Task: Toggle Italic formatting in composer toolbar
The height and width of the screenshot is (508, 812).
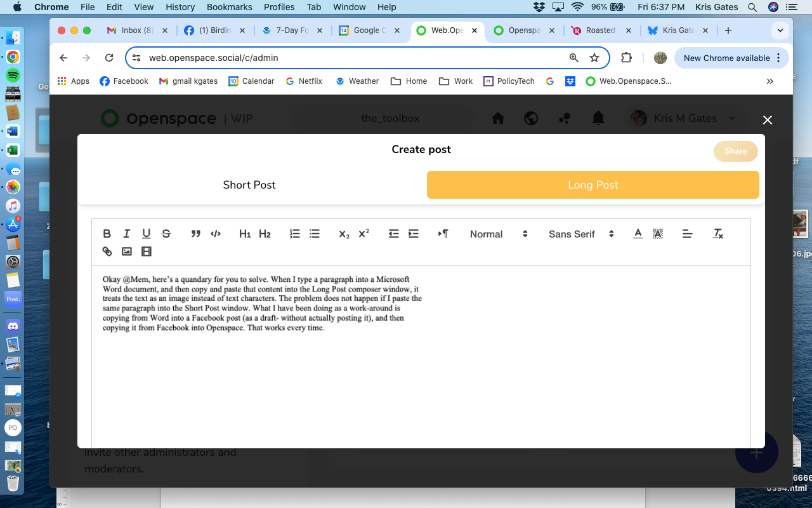Action: (126, 234)
